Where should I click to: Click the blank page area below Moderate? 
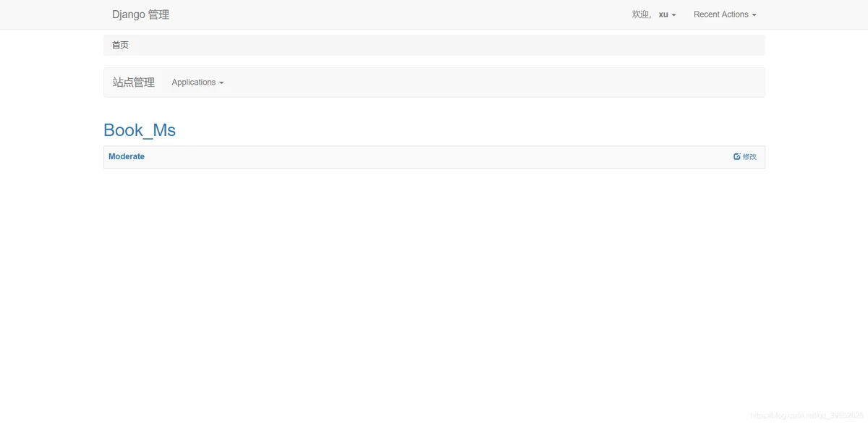point(434,289)
